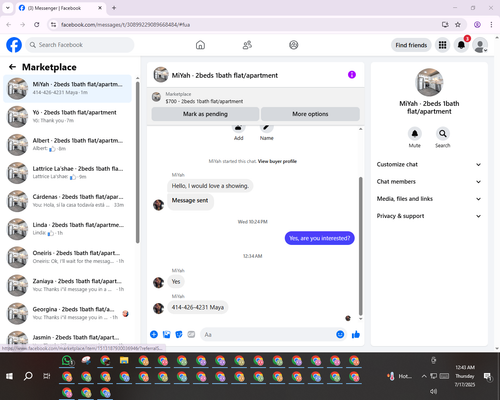The height and width of the screenshot is (400, 500).
Task: Open more actions plus icon
Action: (x=154, y=334)
